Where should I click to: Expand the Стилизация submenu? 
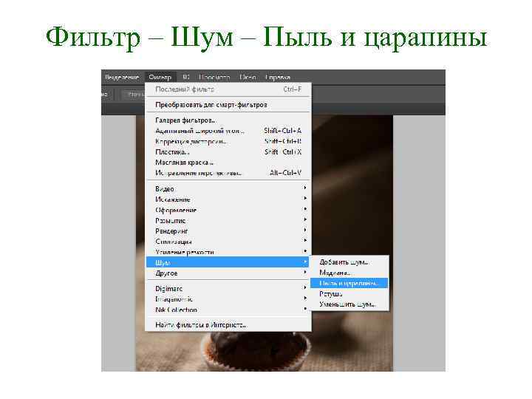click(x=228, y=242)
